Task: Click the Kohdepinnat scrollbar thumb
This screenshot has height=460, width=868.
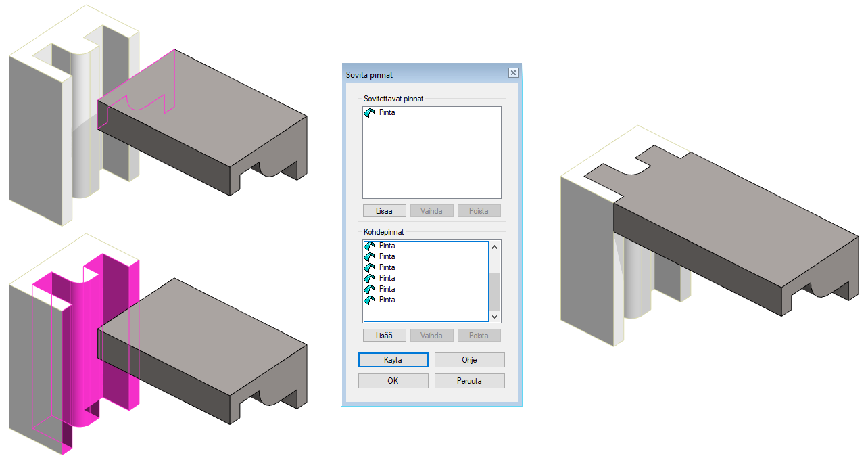Action: [x=494, y=291]
